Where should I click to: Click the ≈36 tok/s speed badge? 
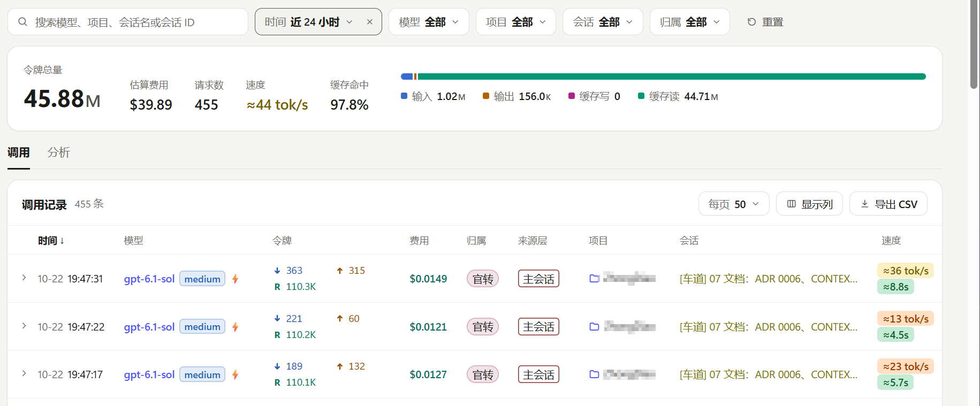906,271
